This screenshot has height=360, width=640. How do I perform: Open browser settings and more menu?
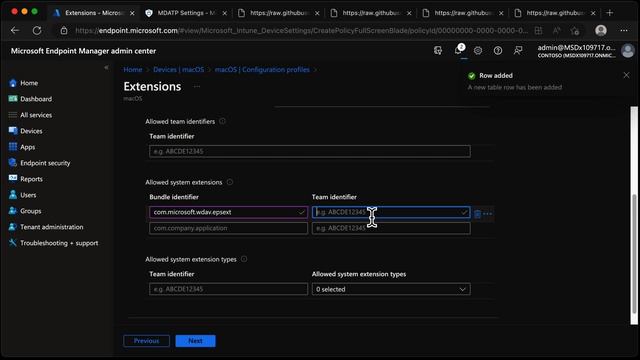[624, 31]
